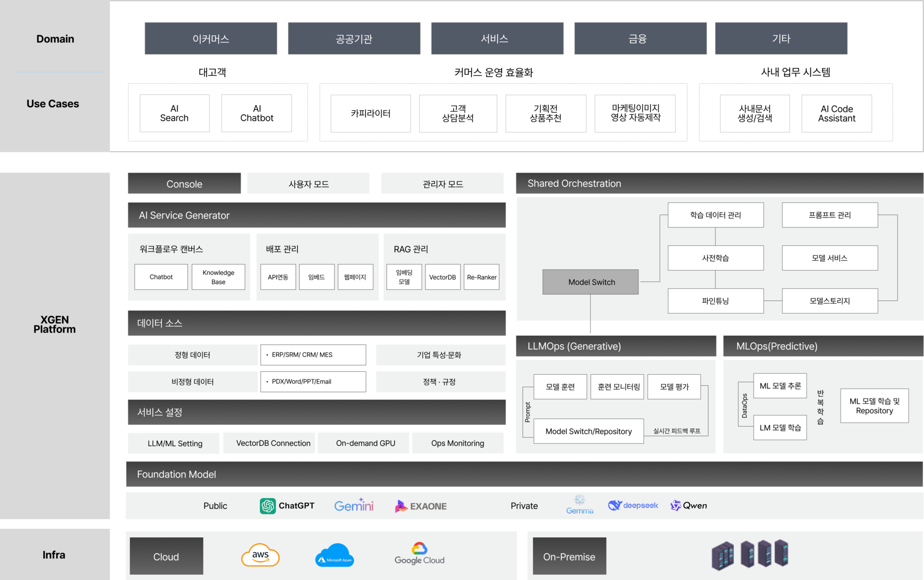Click the Microsoft Azure cloud icon
Image resolution: width=924 pixels, height=580 pixels.
pos(335,556)
